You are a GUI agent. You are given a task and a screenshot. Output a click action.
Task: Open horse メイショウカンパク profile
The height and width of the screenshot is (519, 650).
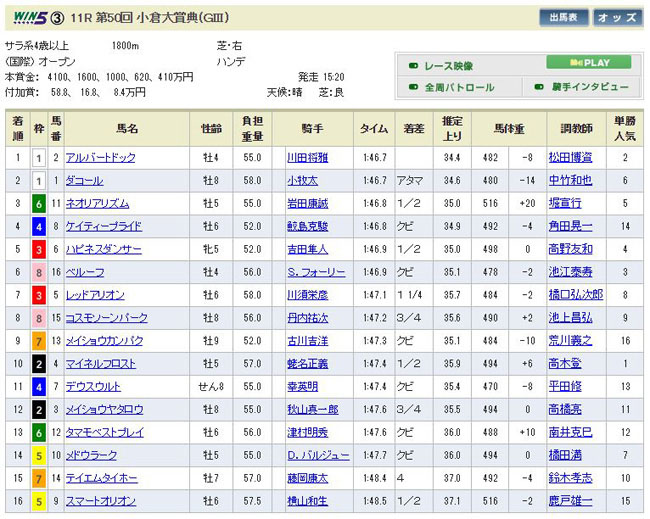click(x=104, y=342)
